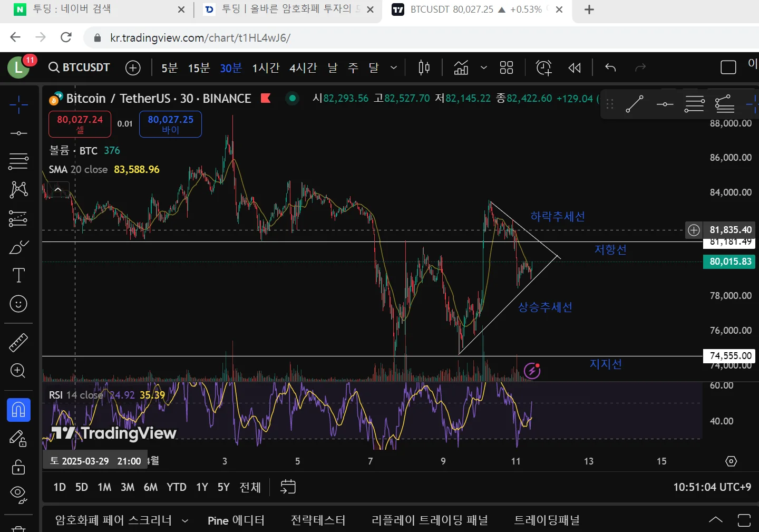Open the candlestick chart type selector
The width and height of the screenshot is (759, 532).
424,67
